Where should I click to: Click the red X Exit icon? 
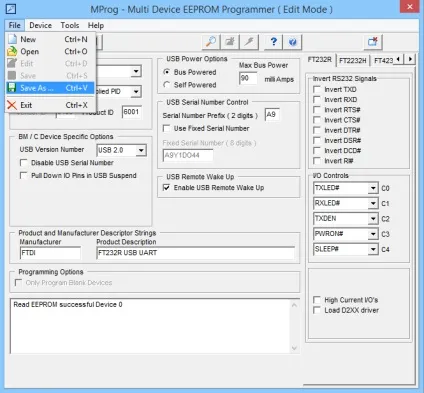click(12, 105)
